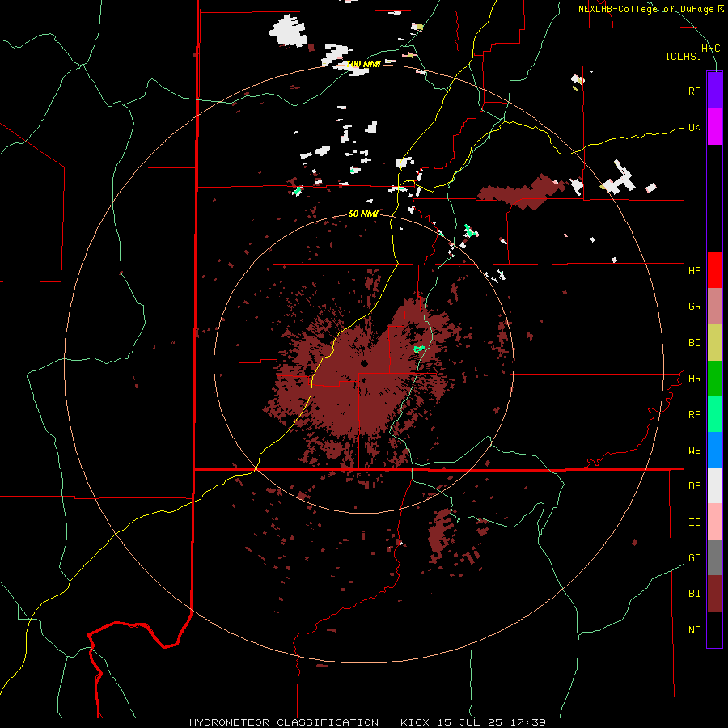This screenshot has width=728, height=728.
Task: Click the 'DS' legend label
Action: click(x=694, y=485)
